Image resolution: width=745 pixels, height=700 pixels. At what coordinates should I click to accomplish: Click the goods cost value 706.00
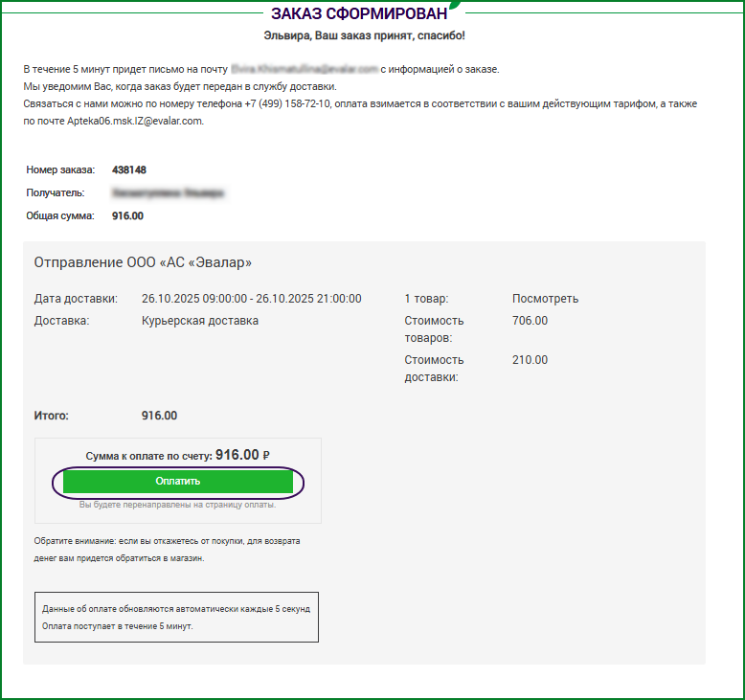tap(530, 321)
